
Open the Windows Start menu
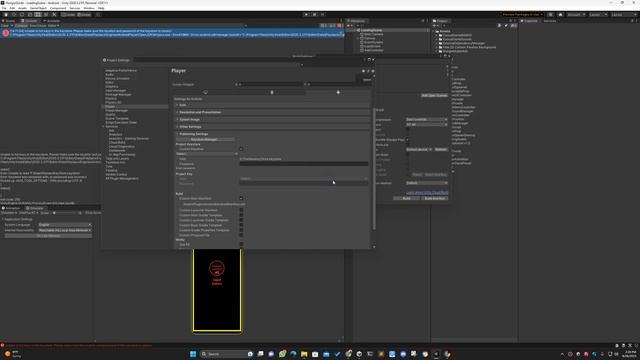(193, 354)
